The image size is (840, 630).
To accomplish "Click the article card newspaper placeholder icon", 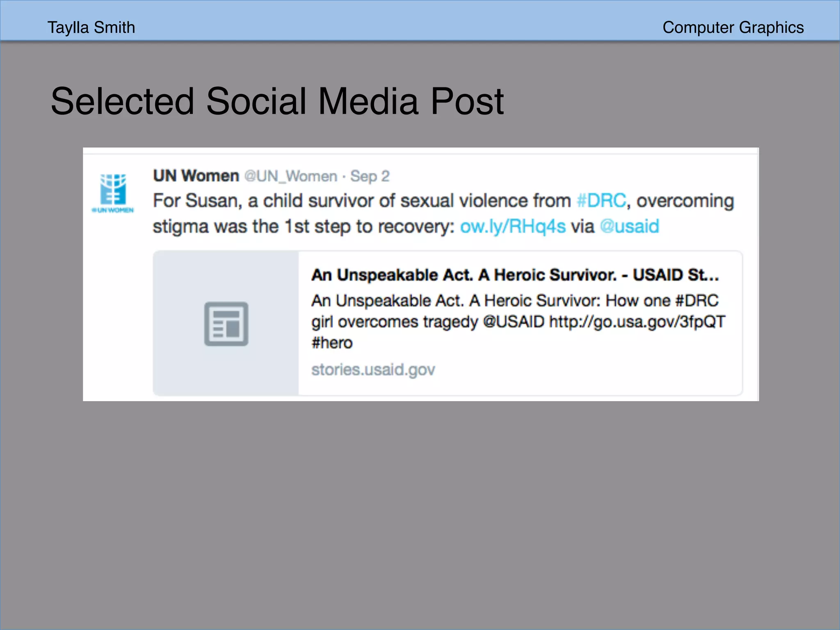I will tap(226, 324).
